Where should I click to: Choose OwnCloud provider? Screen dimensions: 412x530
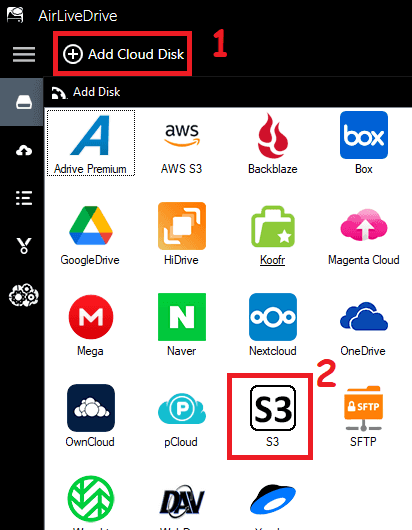tap(90, 417)
